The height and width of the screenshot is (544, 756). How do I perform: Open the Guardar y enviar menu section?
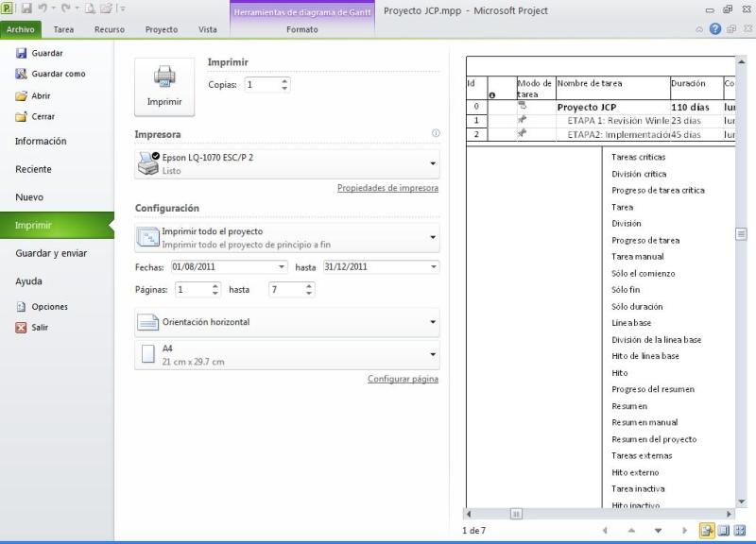click(x=51, y=253)
